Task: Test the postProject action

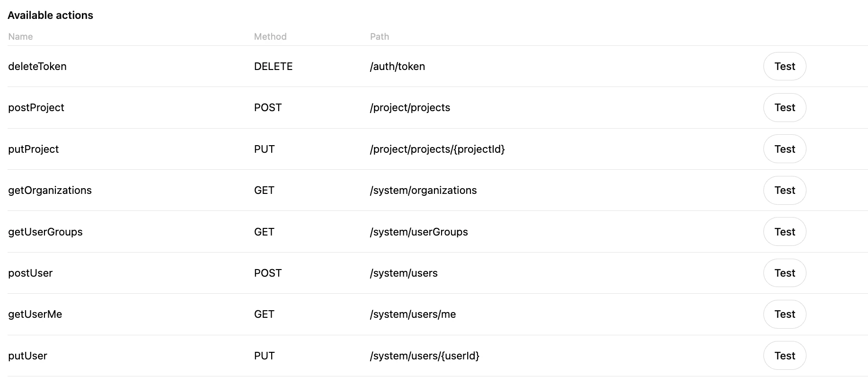Action: (x=784, y=108)
